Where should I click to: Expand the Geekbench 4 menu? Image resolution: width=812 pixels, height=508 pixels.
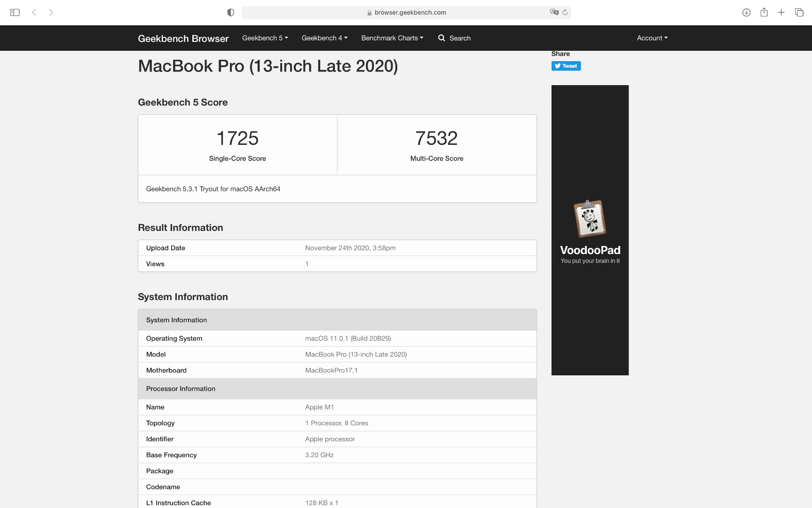325,38
